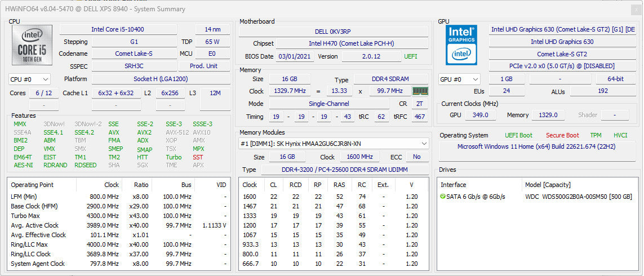Click the Socket H (LGA1200) platform value
The width and height of the screenshot is (644, 276).
161,79
